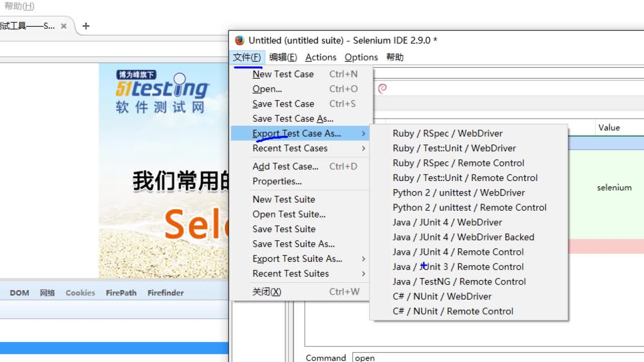Export as Ruby / Test::Unit / WebDriver

click(469, 148)
